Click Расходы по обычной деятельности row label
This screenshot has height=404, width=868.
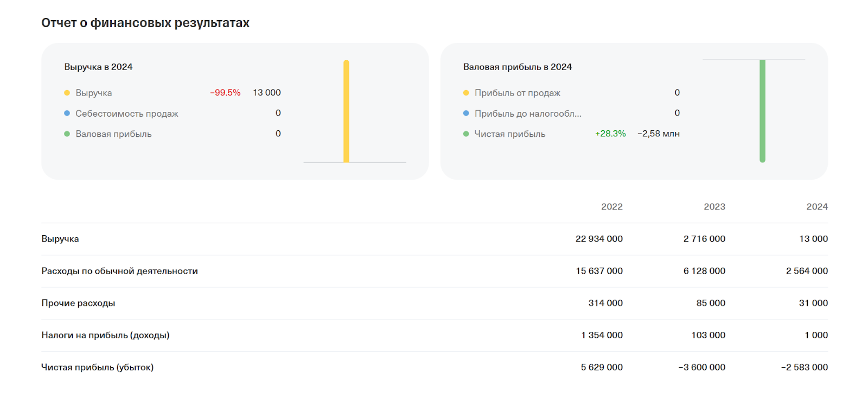(x=119, y=271)
